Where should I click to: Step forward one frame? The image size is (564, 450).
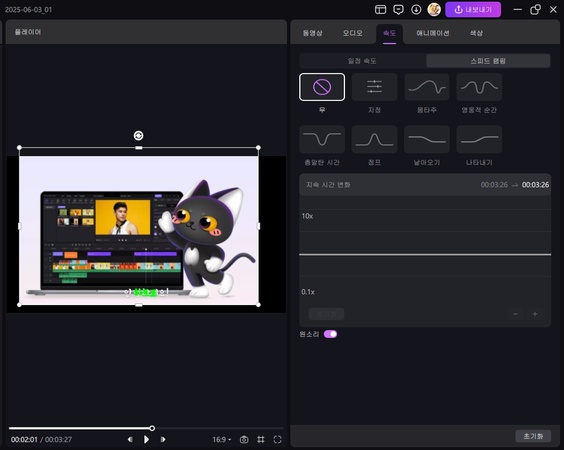click(x=163, y=440)
